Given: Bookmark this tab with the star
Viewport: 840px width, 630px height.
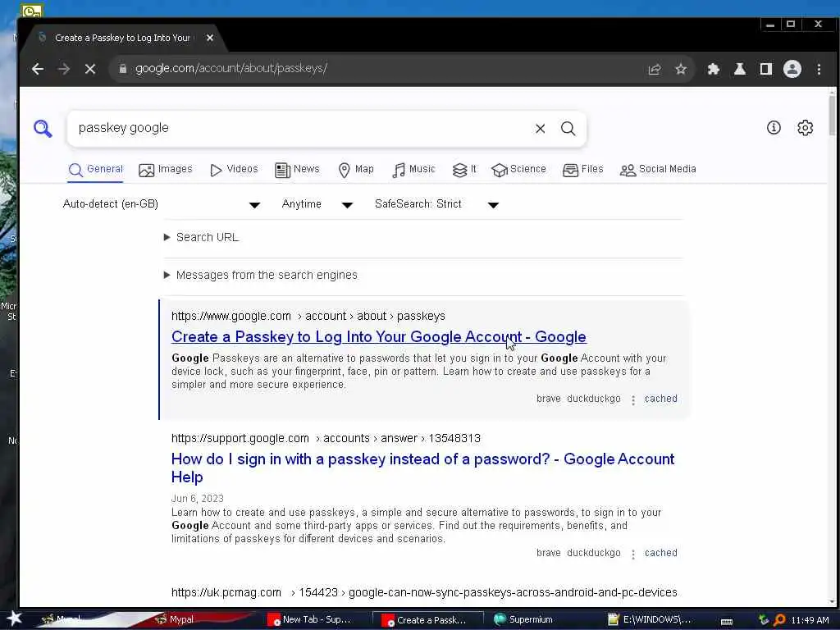Looking at the screenshot, I should pos(681,69).
